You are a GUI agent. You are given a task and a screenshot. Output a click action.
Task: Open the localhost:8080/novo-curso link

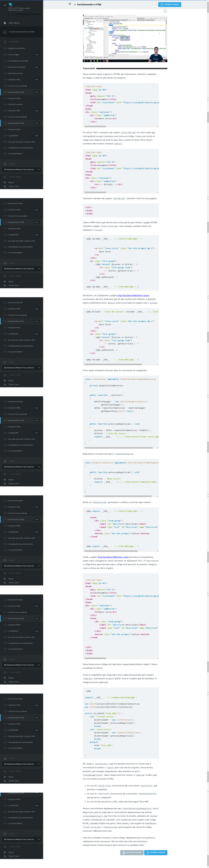pyautogui.click(x=113, y=557)
